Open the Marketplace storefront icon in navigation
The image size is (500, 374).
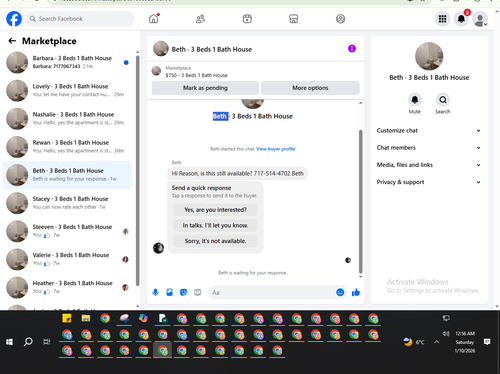pos(294,19)
